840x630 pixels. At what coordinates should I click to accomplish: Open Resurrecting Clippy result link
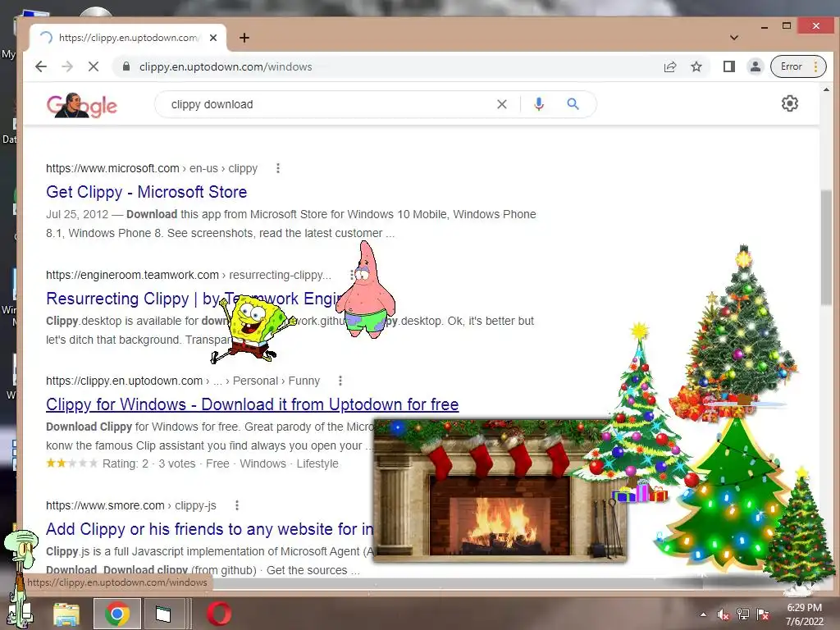pyautogui.click(x=134, y=299)
